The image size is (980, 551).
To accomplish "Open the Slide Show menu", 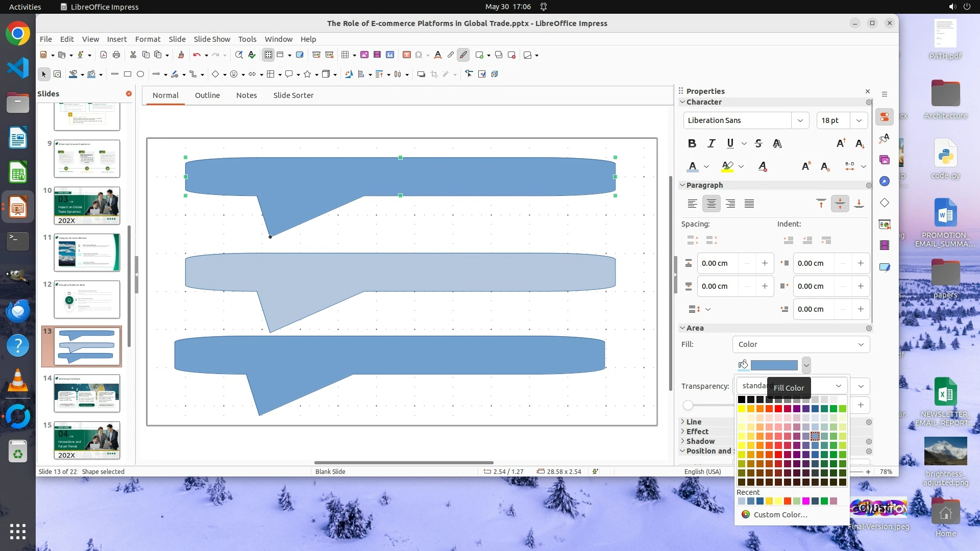I will tap(212, 39).
